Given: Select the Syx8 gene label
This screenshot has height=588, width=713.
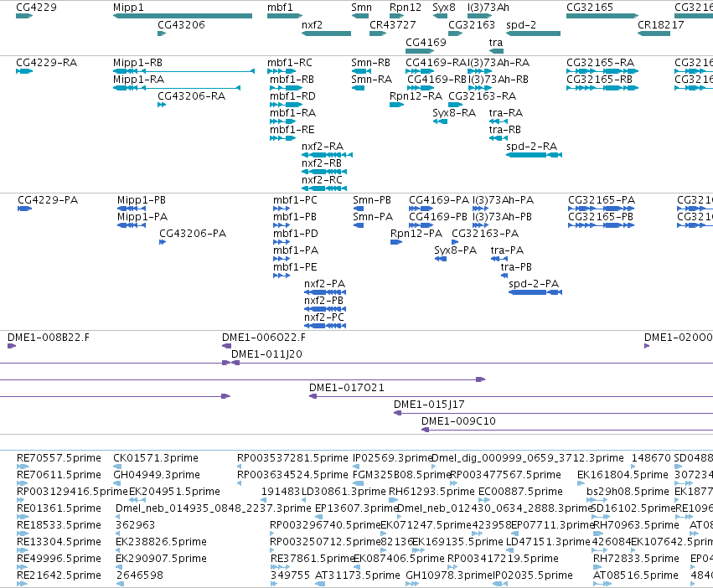Looking at the screenshot, I should tap(444, 8).
